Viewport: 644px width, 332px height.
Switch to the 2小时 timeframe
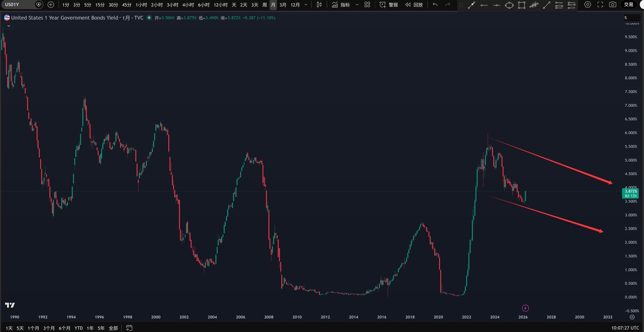click(x=157, y=4)
